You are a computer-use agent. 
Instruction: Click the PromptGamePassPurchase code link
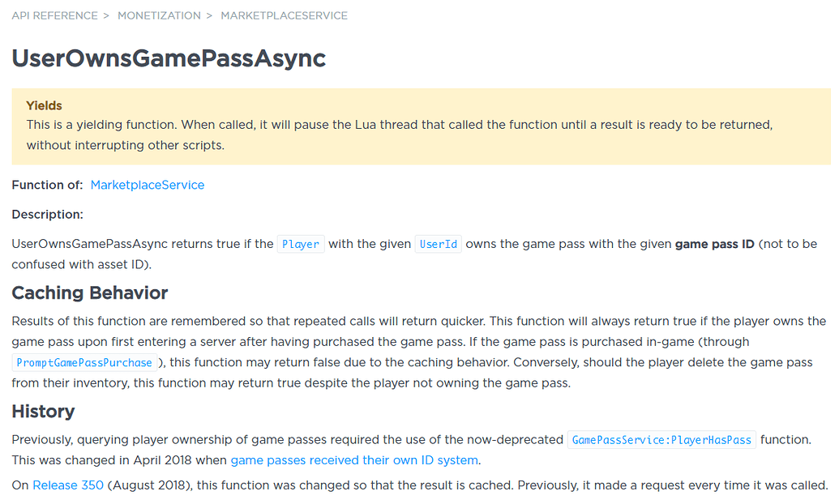83,362
